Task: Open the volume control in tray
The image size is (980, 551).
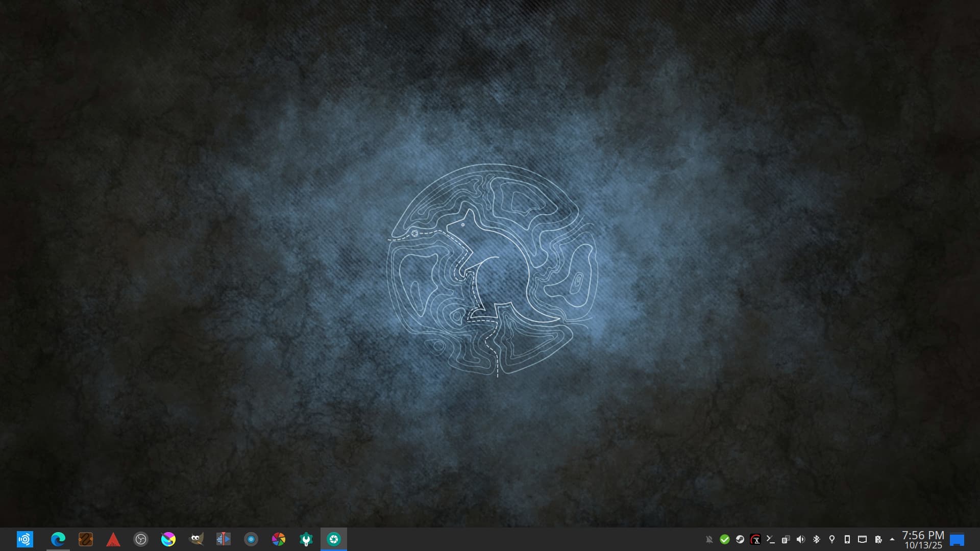Action: pyautogui.click(x=801, y=539)
